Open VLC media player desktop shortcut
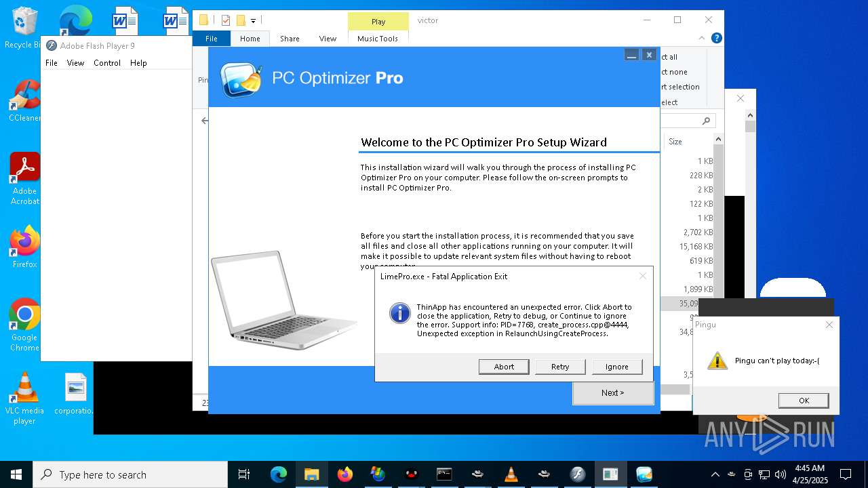The width and height of the screenshot is (868, 488). point(24,399)
